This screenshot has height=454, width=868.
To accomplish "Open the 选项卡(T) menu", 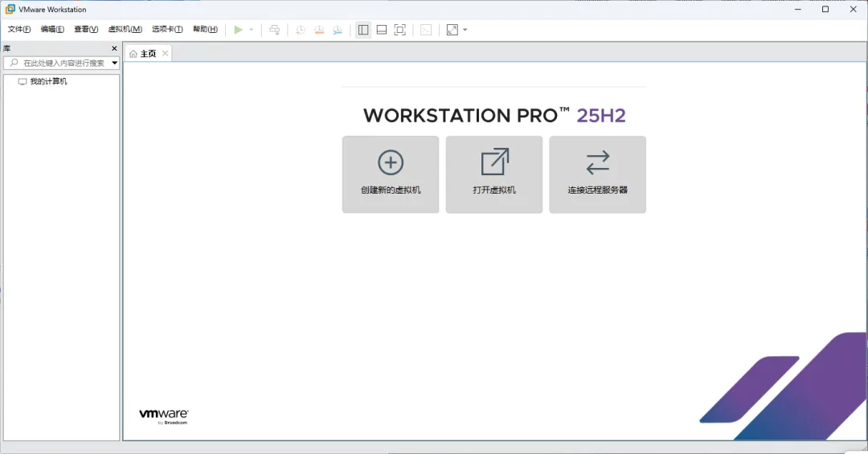I will pos(167,30).
